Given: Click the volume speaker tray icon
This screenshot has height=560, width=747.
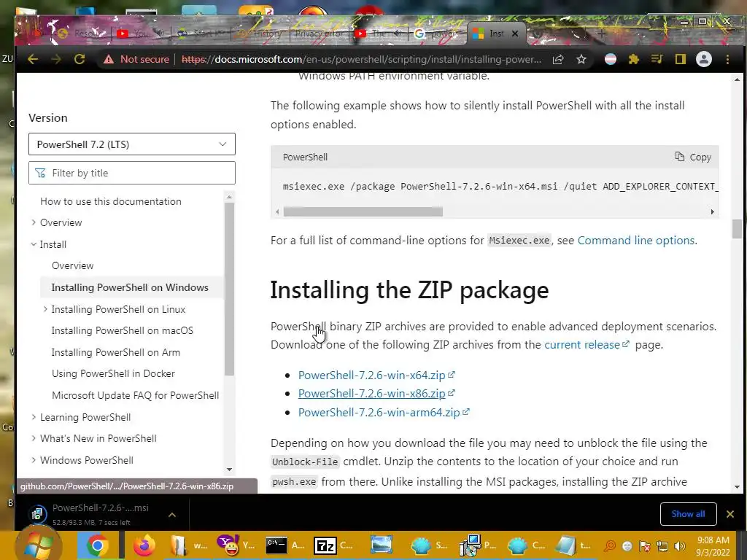Looking at the screenshot, I should (x=679, y=545).
